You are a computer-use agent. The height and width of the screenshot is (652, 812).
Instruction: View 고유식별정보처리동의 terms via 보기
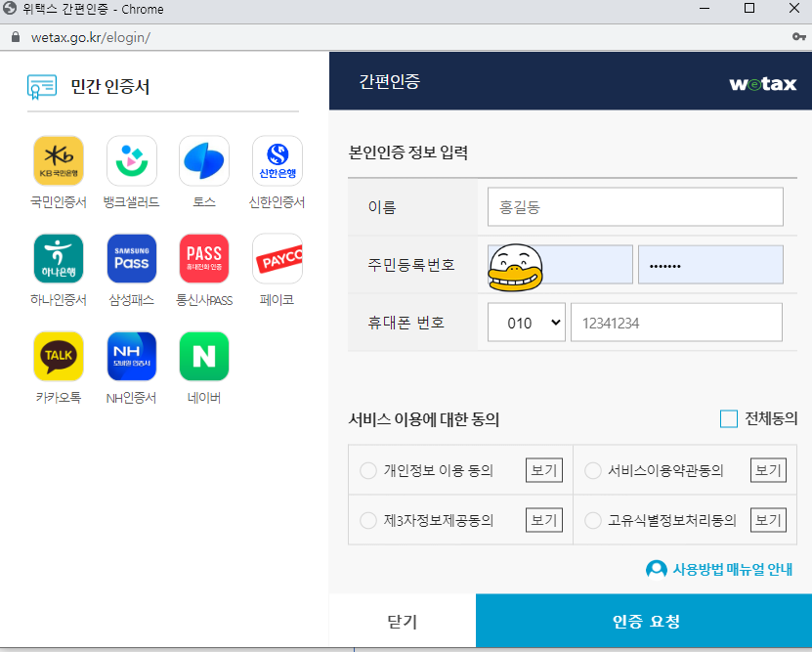point(768,520)
